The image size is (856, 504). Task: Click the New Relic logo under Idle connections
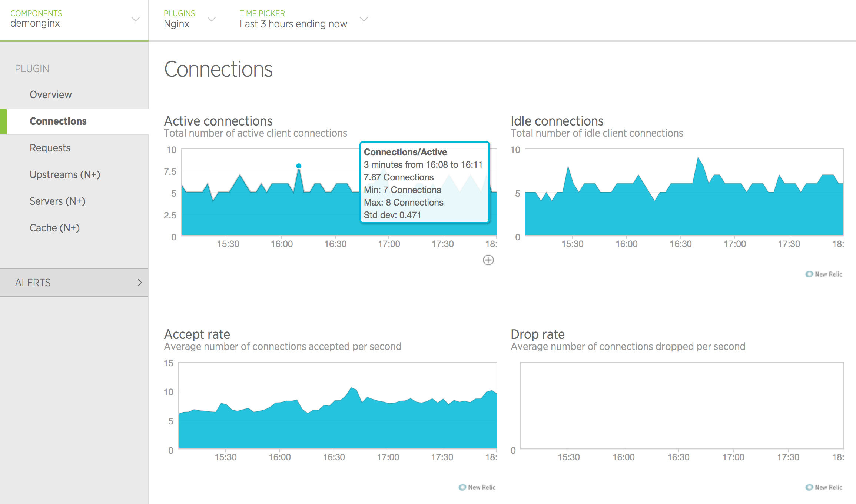click(823, 274)
